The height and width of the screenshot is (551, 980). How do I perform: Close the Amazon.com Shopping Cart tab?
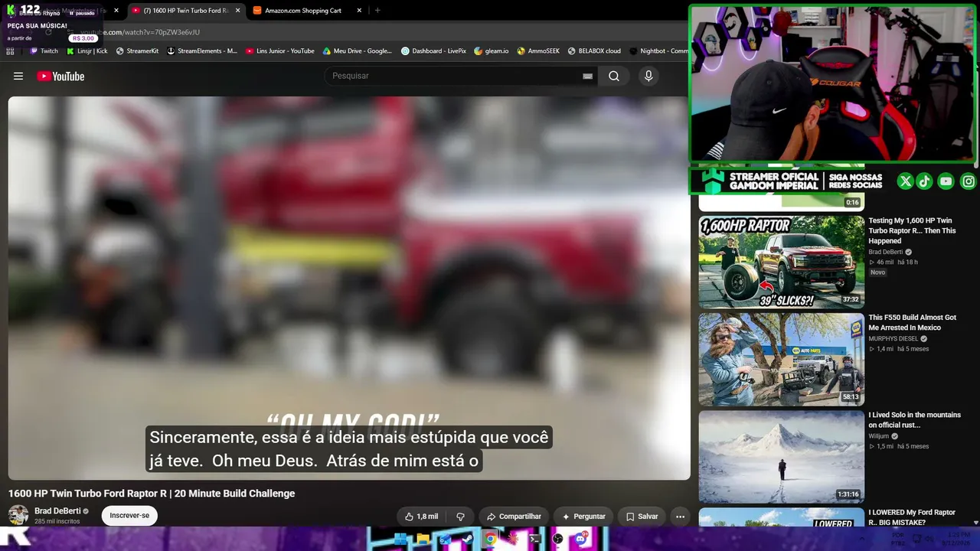coord(359,11)
